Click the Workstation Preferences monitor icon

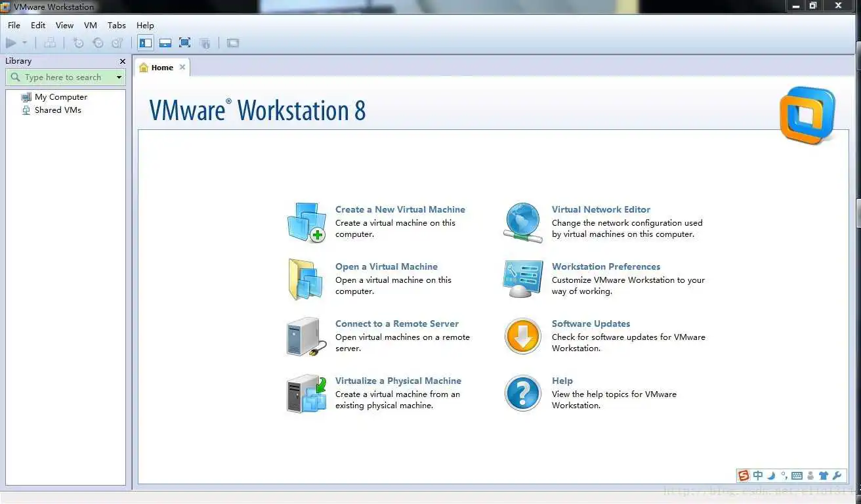(x=523, y=280)
